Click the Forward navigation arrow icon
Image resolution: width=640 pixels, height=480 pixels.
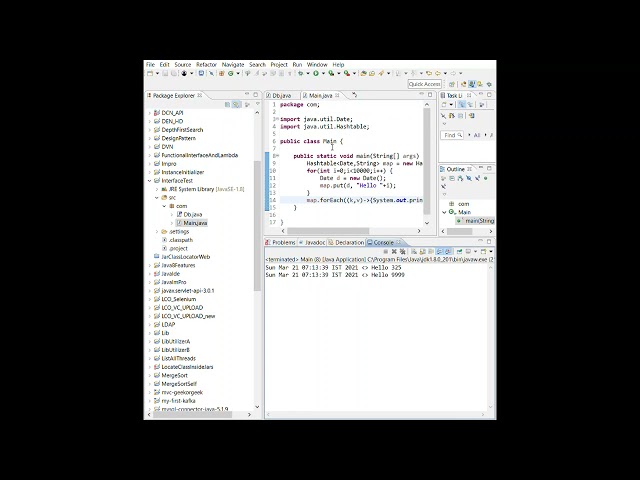pyautogui.click(x=453, y=73)
